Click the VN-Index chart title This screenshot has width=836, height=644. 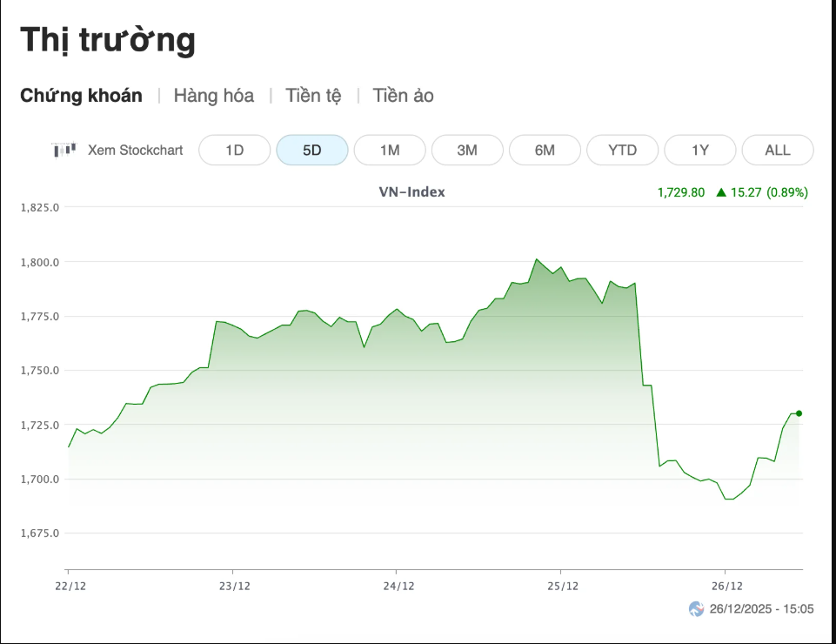tap(411, 191)
